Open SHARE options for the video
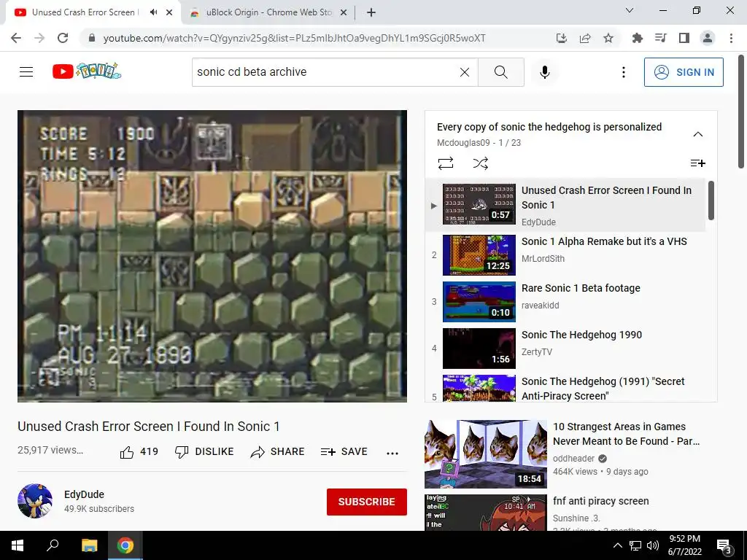This screenshot has width=747, height=560. pos(277,452)
